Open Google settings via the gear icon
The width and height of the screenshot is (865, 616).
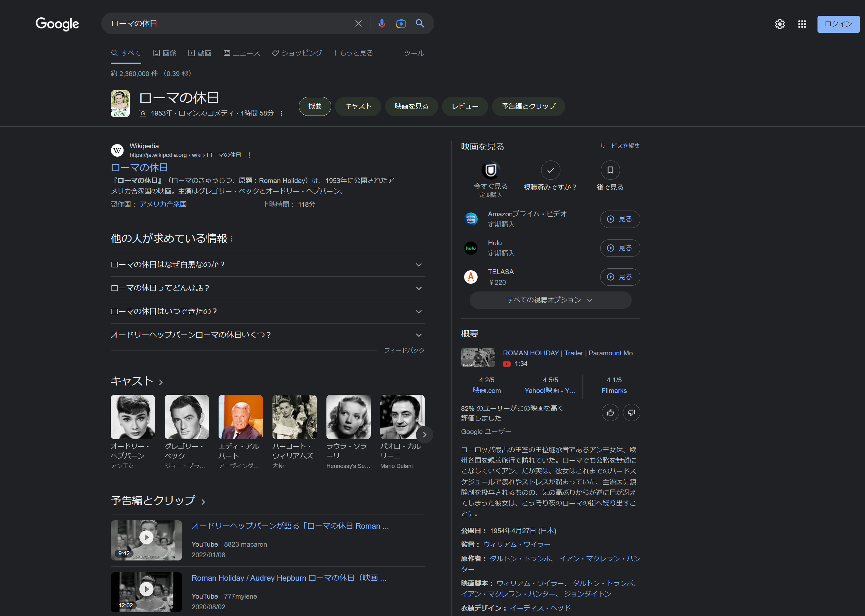780,24
